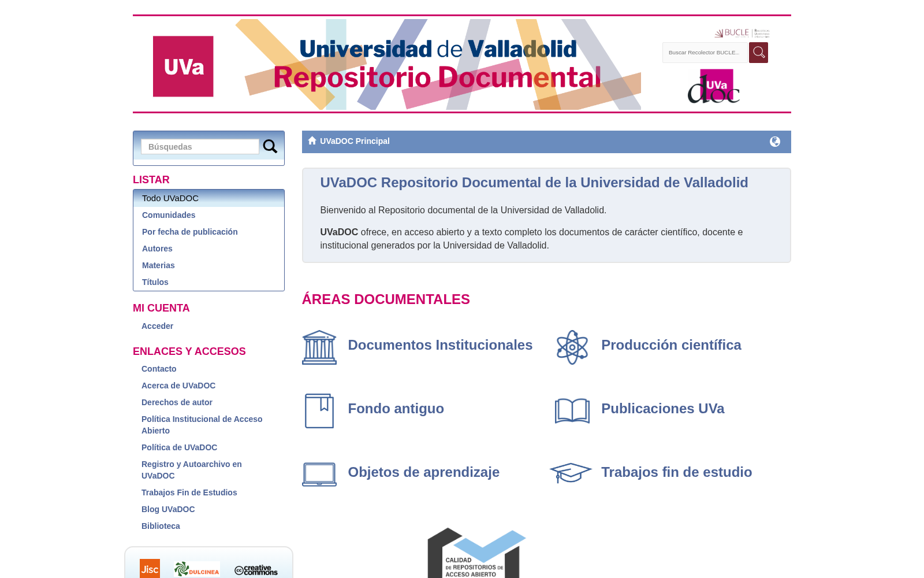Viewport: 924px width, 578px height.
Task: Click the UVaDOC logo under search
Action: click(x=714, y=86)
